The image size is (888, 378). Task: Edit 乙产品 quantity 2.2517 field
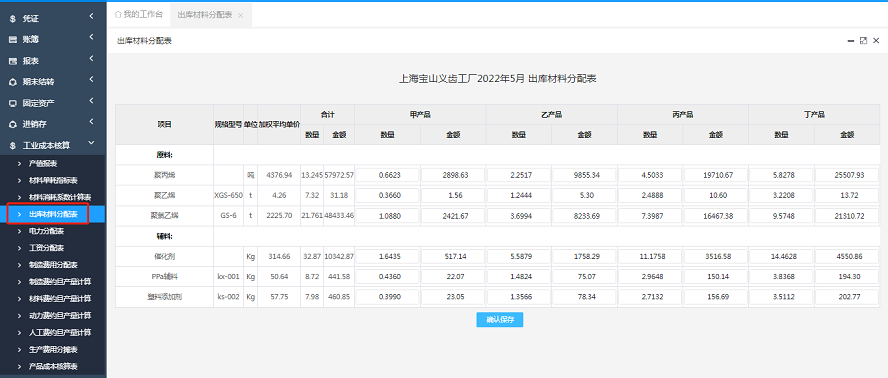click(x=519, y=175)
